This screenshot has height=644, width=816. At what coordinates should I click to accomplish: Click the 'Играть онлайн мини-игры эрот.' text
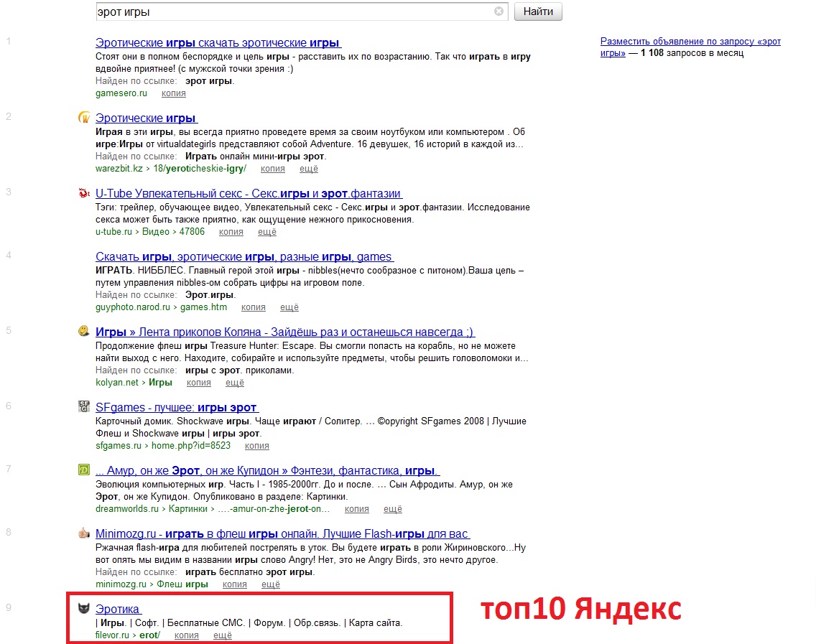pyautogui.click(x=256, y=156)
